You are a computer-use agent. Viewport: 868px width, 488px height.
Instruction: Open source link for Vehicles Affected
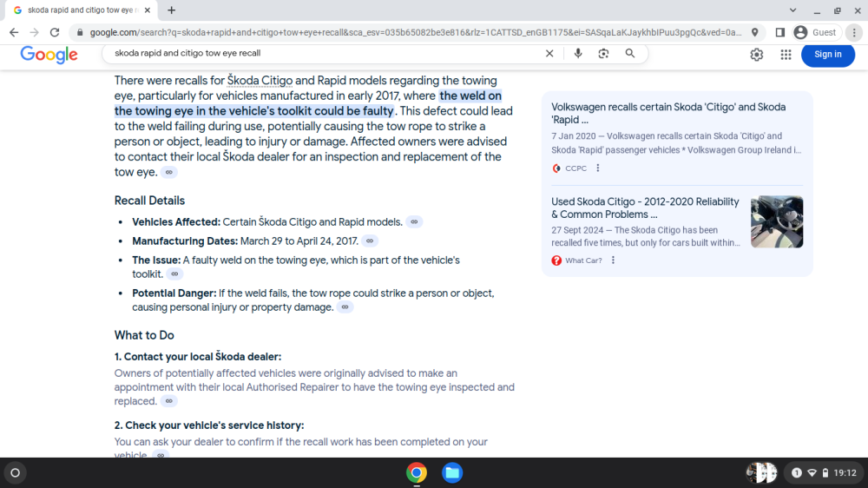click(x=414, y=221)
